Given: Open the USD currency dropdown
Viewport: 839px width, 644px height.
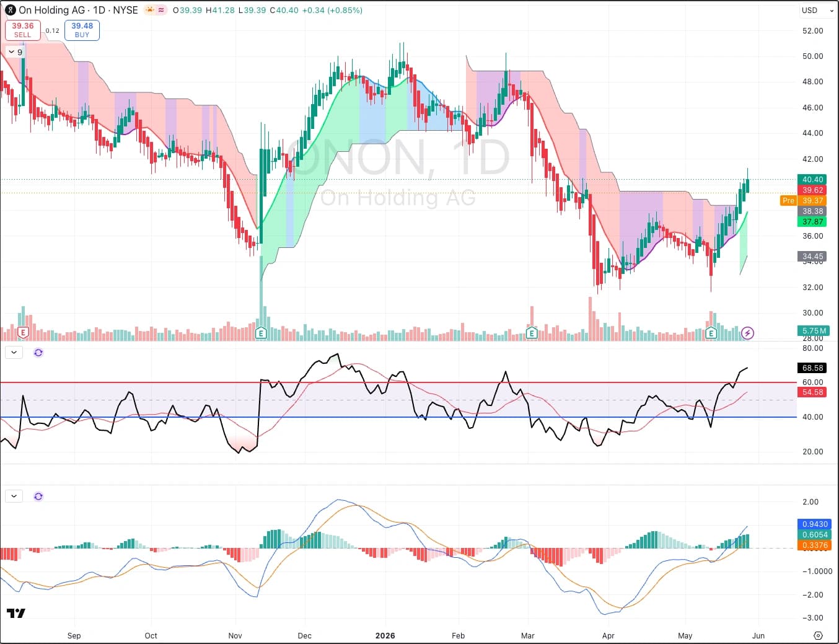Looking at the screenshot, I should [817, 10].
